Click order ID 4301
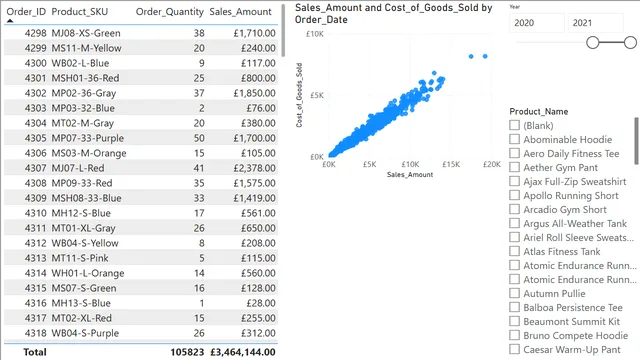640x360 pixels. tap(36, 78)
